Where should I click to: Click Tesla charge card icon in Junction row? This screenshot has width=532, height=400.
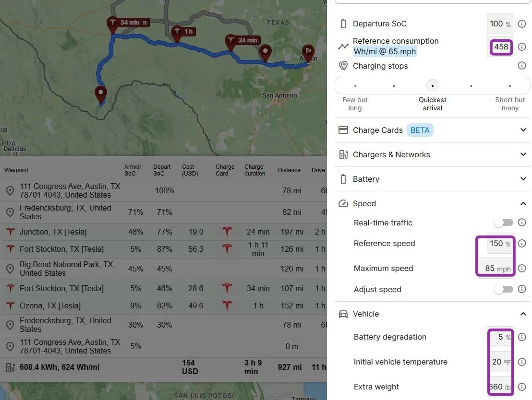[227, 232]
